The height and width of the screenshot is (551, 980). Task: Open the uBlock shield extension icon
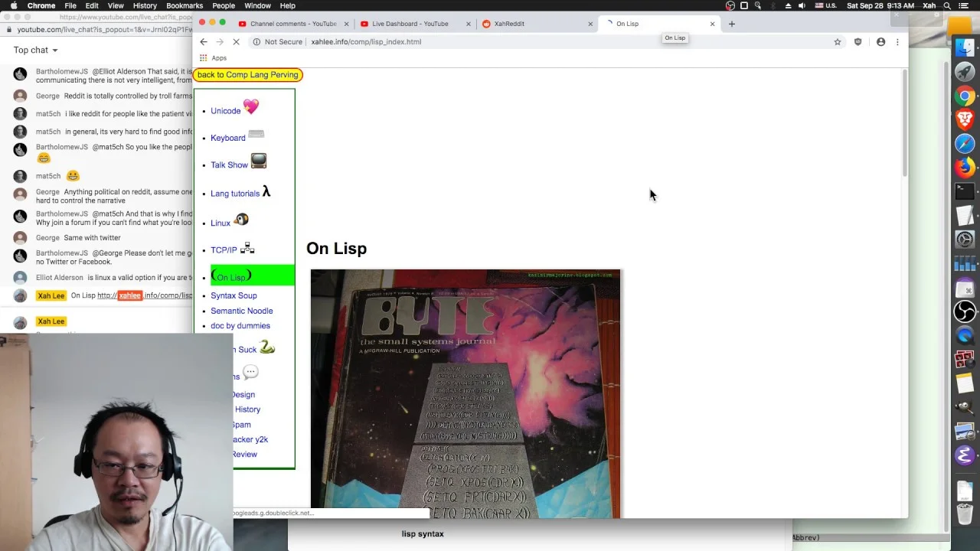tap(858, 42)
